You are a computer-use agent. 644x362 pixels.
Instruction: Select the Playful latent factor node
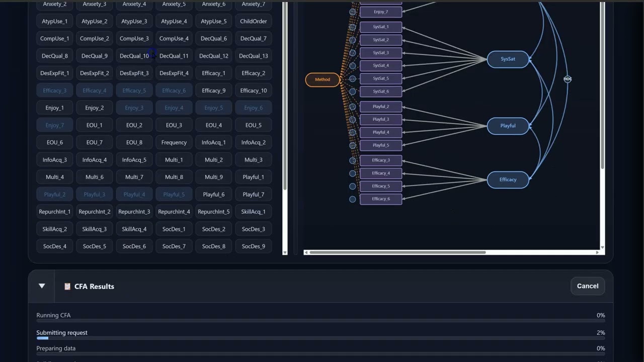pos(508,126)
